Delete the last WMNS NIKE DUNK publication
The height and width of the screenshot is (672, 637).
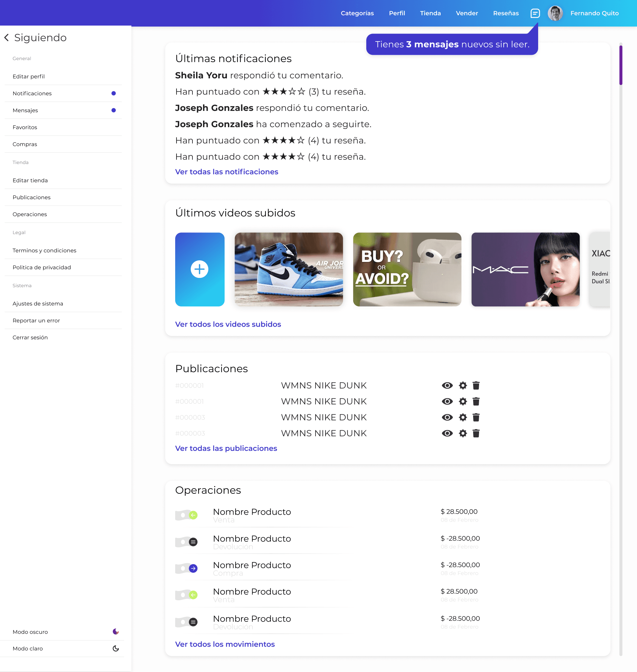(x=476, y=433)
